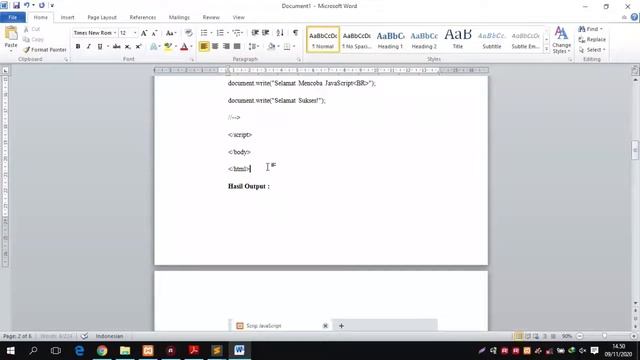Screen dimensions: 640x360
Task: Open font color dropdown arrow
Action: pos(191,47)
